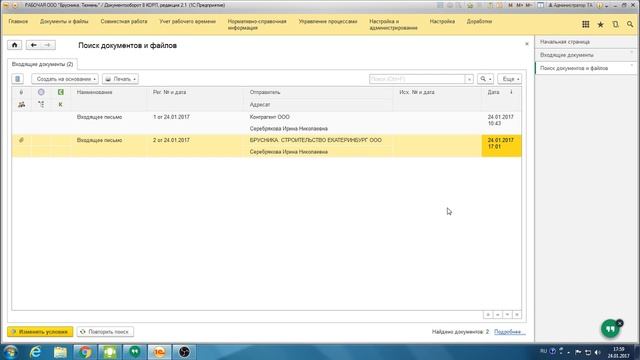Click 'Повторить поиск' button

(x=105, y=332)
